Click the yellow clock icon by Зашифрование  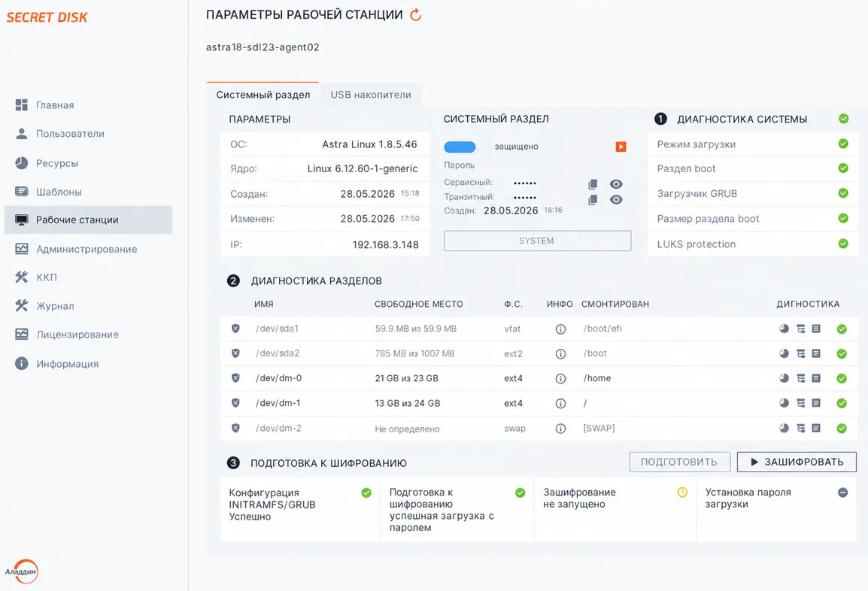pyautogui.click(x=682, y=492)
